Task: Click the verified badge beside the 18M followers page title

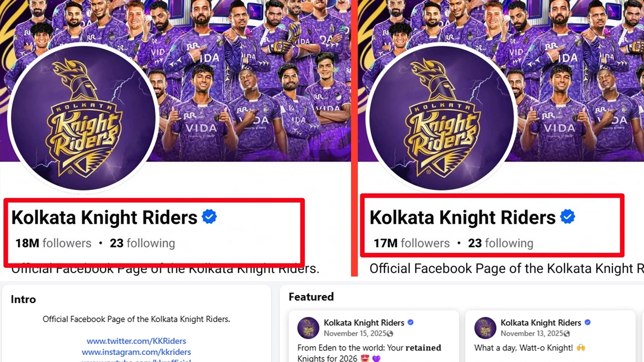Action: pos(209,217)
